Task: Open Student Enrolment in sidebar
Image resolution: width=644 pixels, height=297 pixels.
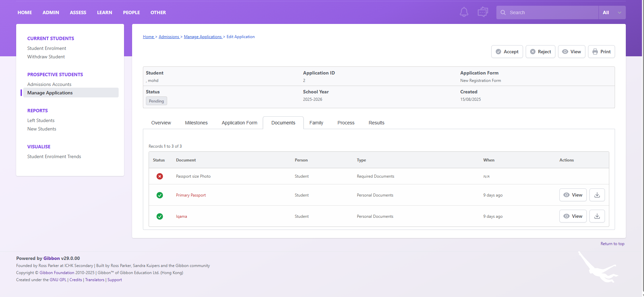Action: (x=47, y=48)
